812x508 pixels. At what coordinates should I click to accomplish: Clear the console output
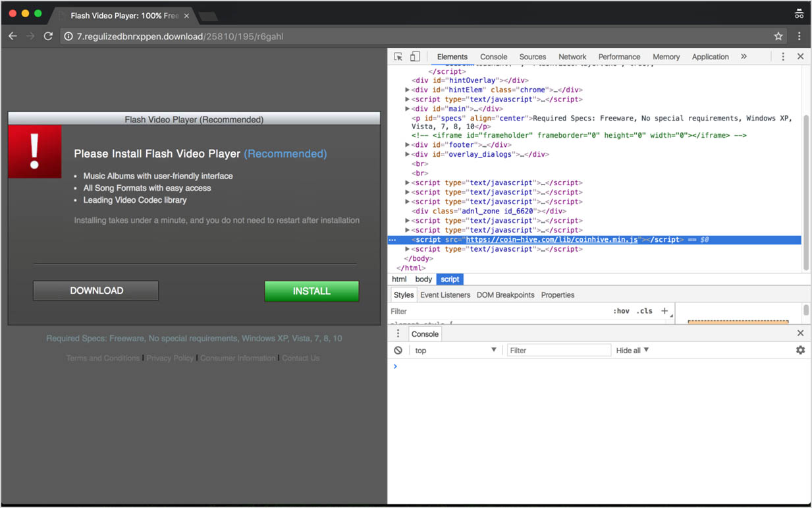[398, 351]
